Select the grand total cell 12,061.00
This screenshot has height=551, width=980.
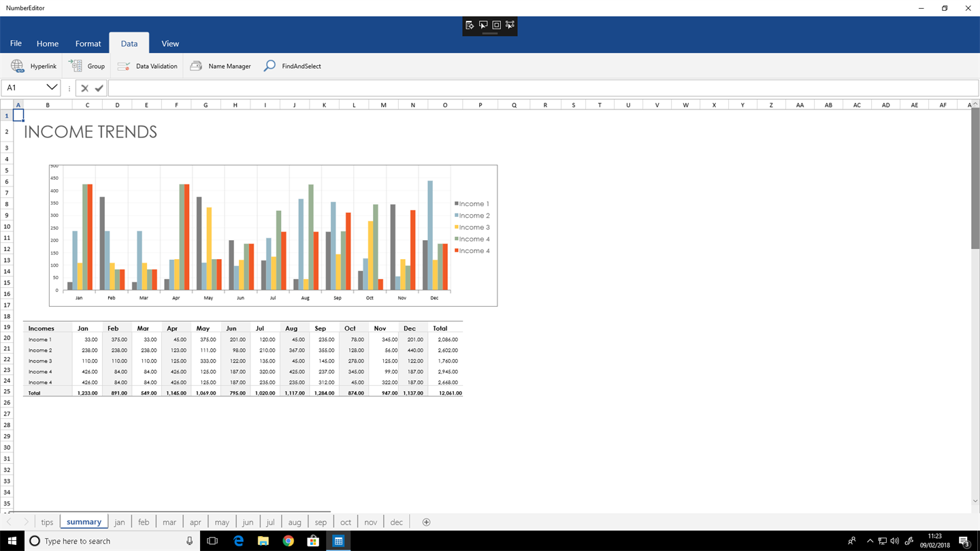(x=451, y=393)
